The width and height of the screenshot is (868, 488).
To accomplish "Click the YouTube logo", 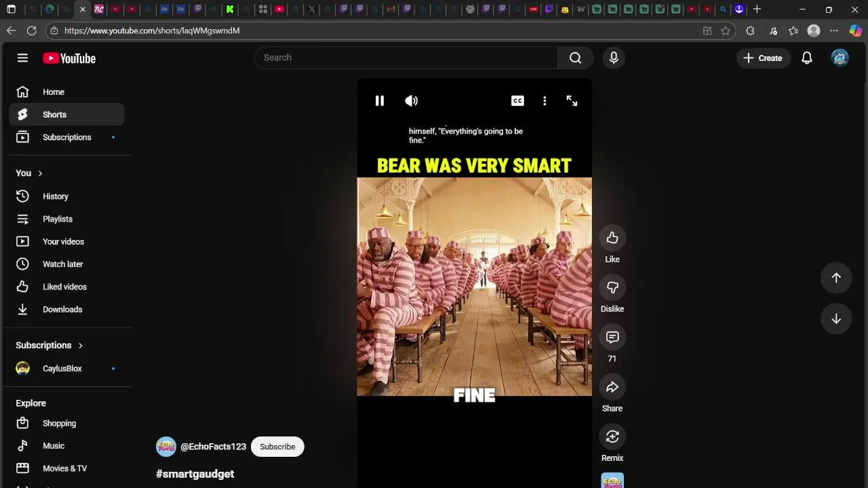I will (x=69, y=58).
